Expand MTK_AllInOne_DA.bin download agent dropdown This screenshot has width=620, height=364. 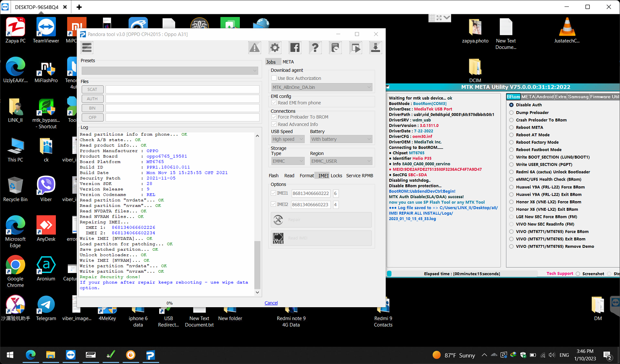point(322,87)
